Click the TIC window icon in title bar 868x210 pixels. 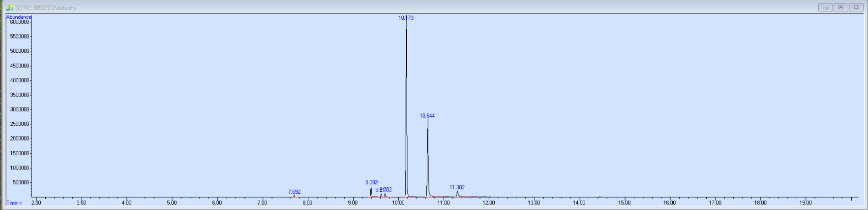click(x=9, y=8)
